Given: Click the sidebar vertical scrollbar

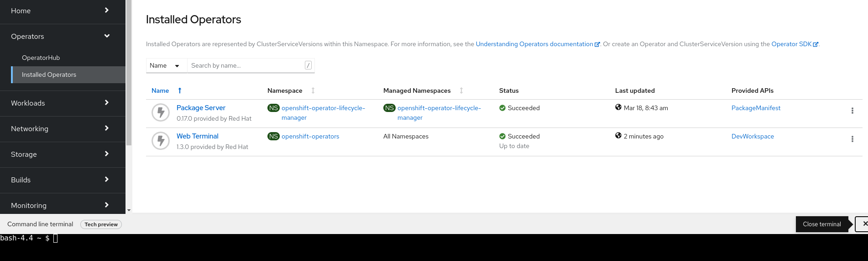Looking at the screenshot, I should (x=129, y=73).
